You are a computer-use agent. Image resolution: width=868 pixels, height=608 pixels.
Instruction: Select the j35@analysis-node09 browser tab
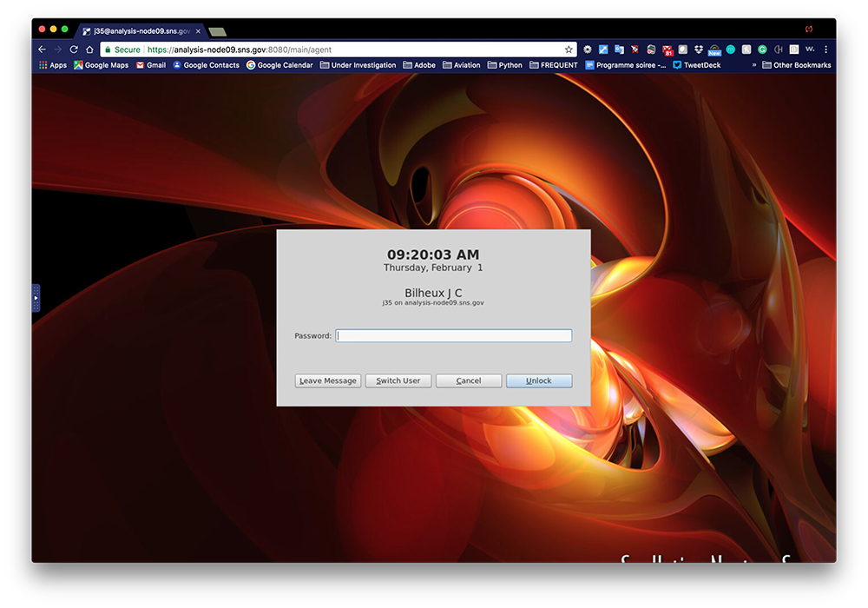click(x=141, y=30)
